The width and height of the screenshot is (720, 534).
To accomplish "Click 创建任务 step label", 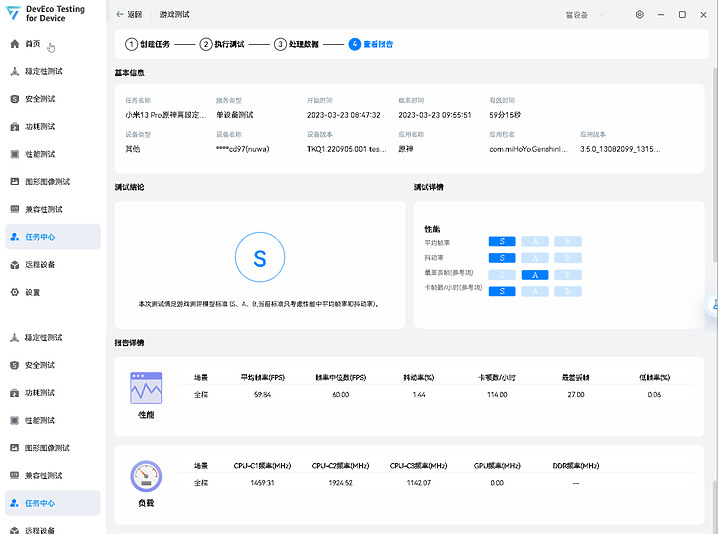I will click(x=155, y=44).
